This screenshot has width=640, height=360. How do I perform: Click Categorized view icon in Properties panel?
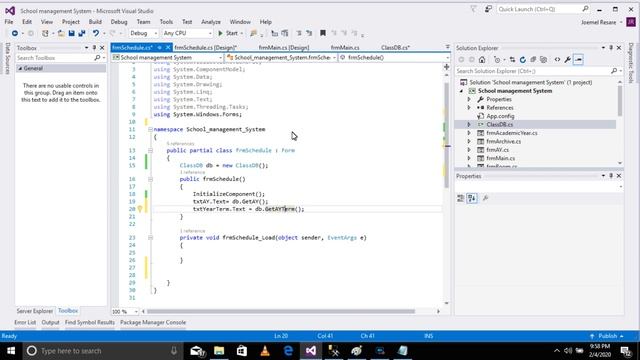[x=460, y=198]
